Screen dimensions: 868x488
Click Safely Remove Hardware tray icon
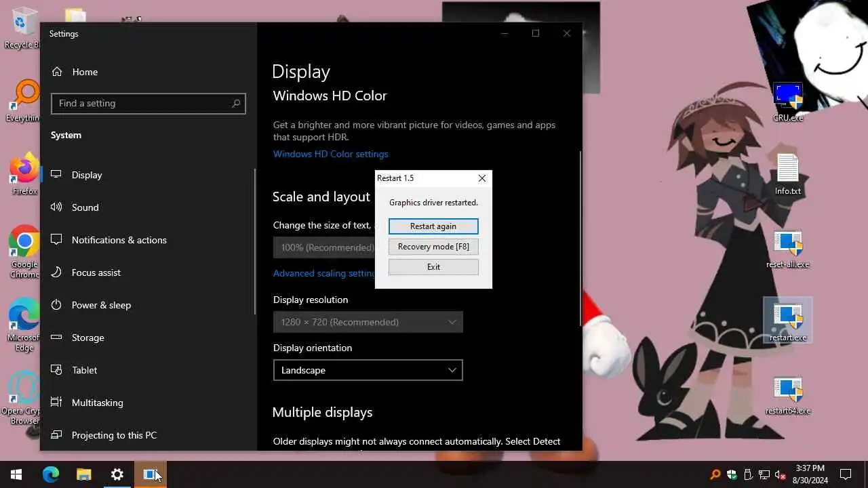pos(748,474)
